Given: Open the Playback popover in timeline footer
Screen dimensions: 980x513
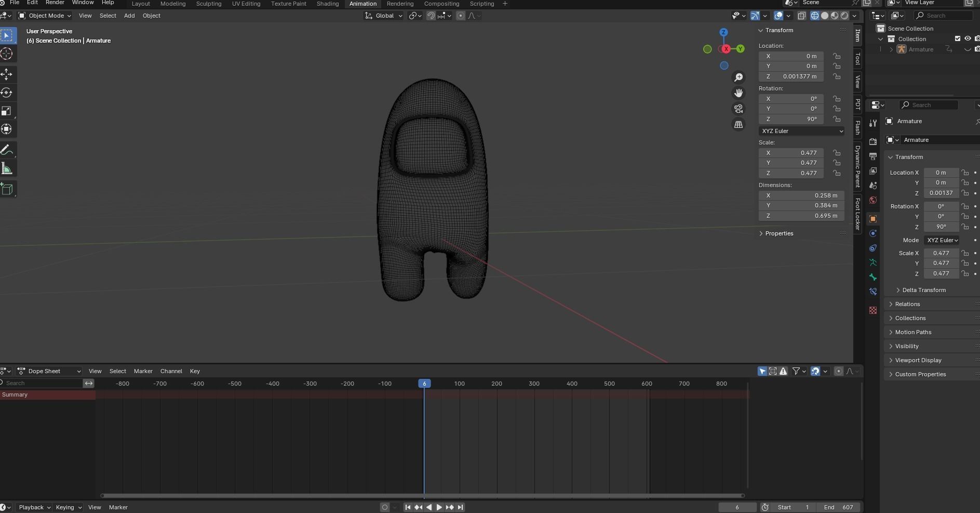Looking at the screenshot, I should [x=34, y=507].
